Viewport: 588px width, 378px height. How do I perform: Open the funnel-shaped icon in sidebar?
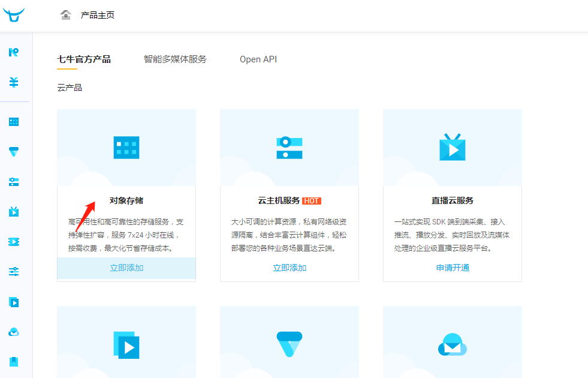click(x=14, y=152)
